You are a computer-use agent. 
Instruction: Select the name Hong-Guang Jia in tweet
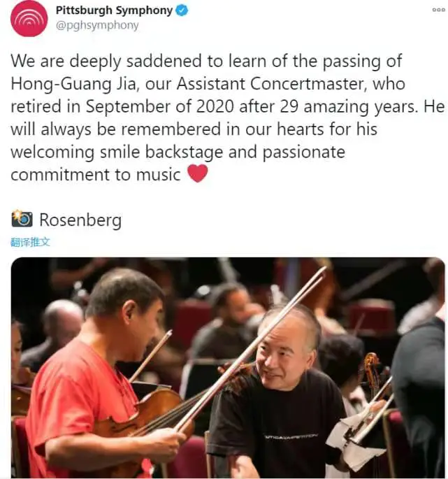coord(73,84)
